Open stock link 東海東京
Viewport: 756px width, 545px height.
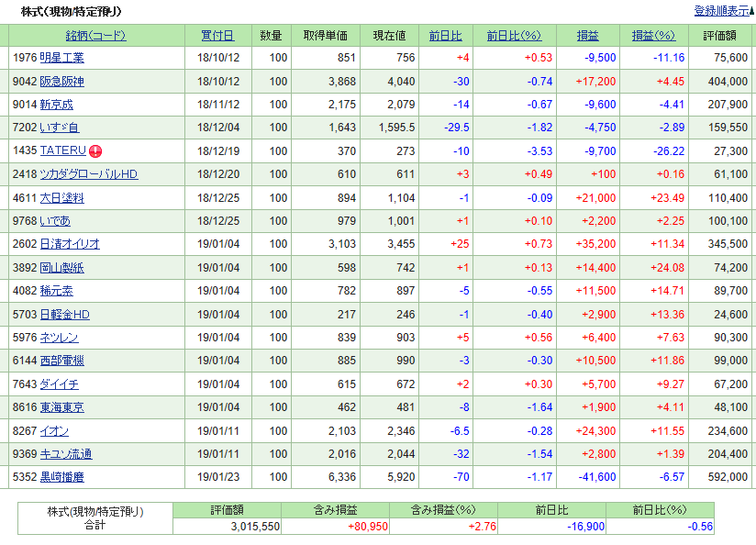pos(61,407)
